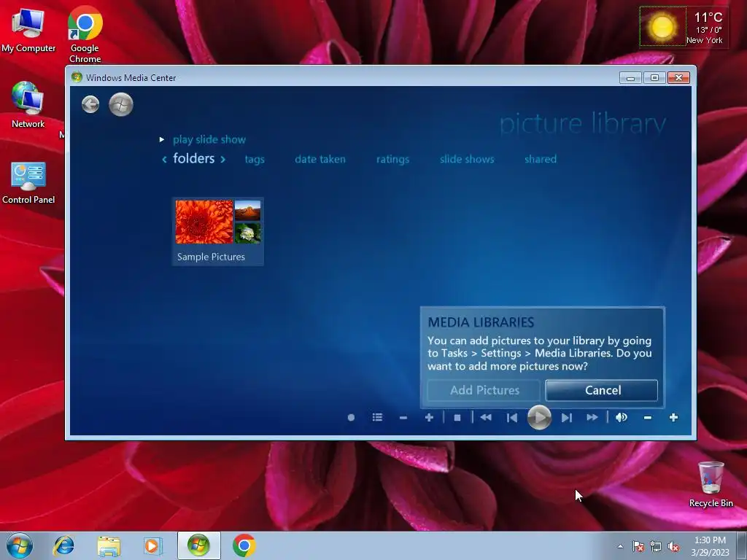Click the muted volume icon in tray
Screen dimensions: 747x560
673,546
